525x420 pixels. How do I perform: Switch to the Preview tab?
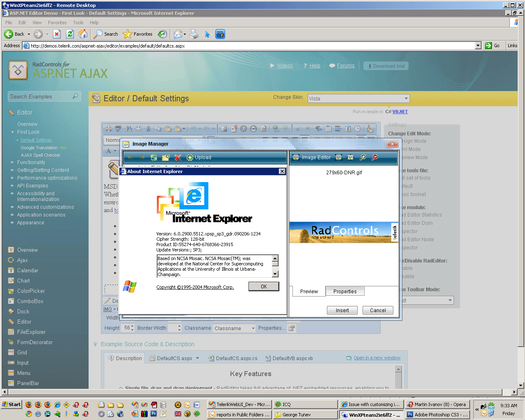click(309, 291)
